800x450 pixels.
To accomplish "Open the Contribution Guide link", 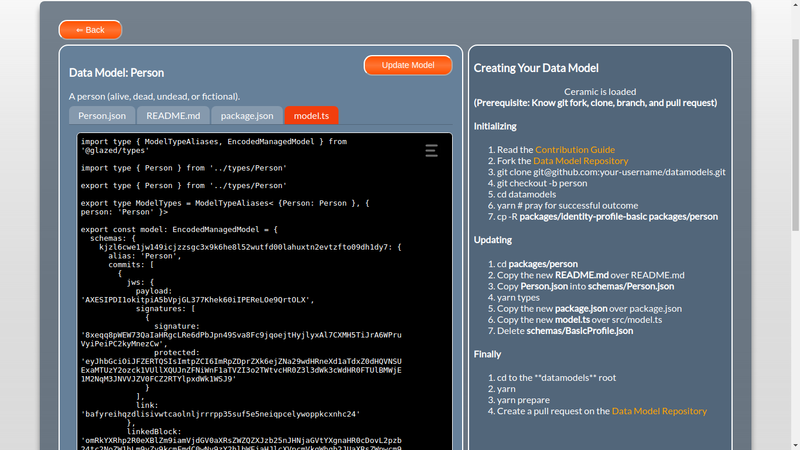I will [x=574, y=149].
